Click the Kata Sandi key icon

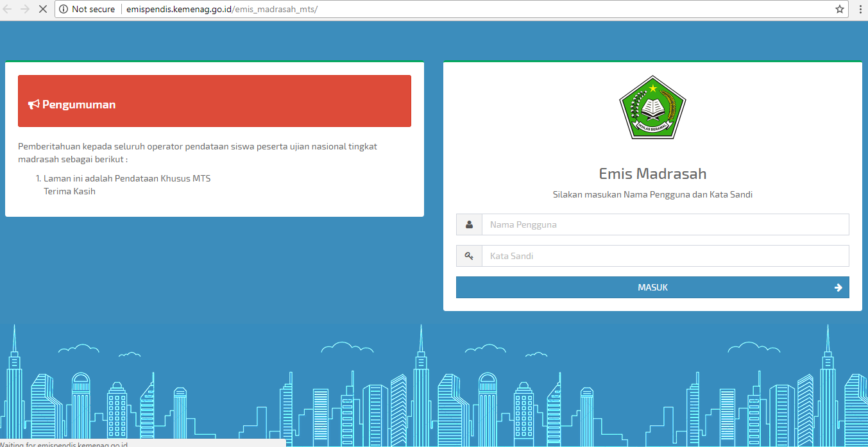(468, 256)
